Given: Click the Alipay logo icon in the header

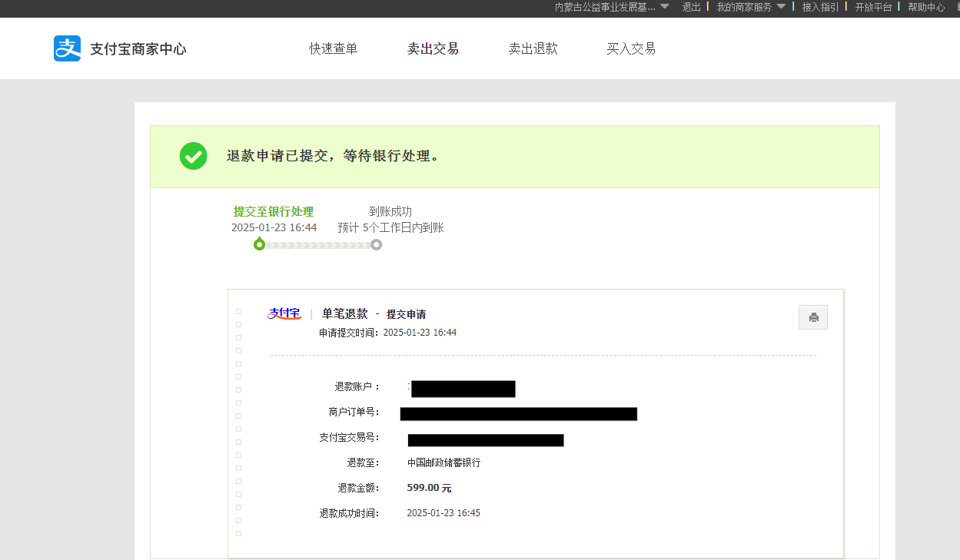Looking at the screenshot, I should click(68, 48).
